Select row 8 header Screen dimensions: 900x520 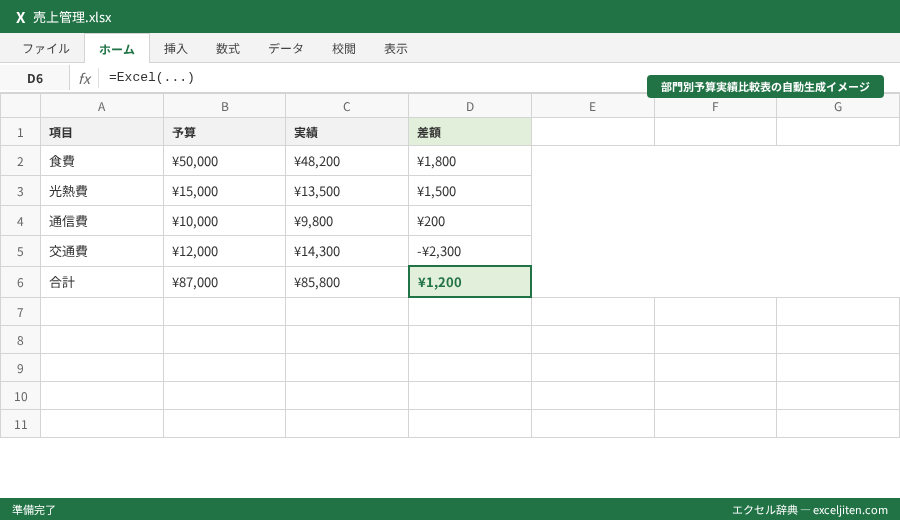pos(21,340)
